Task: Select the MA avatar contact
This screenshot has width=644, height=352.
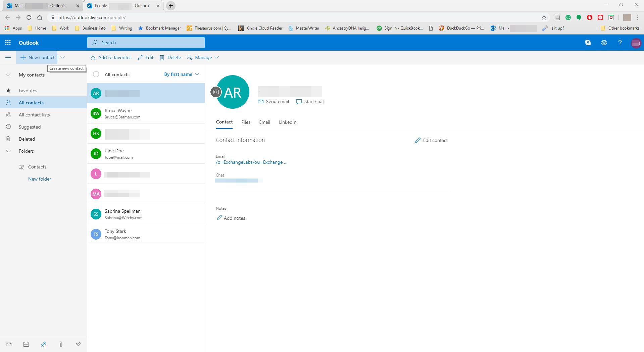Action: [146, 194]
